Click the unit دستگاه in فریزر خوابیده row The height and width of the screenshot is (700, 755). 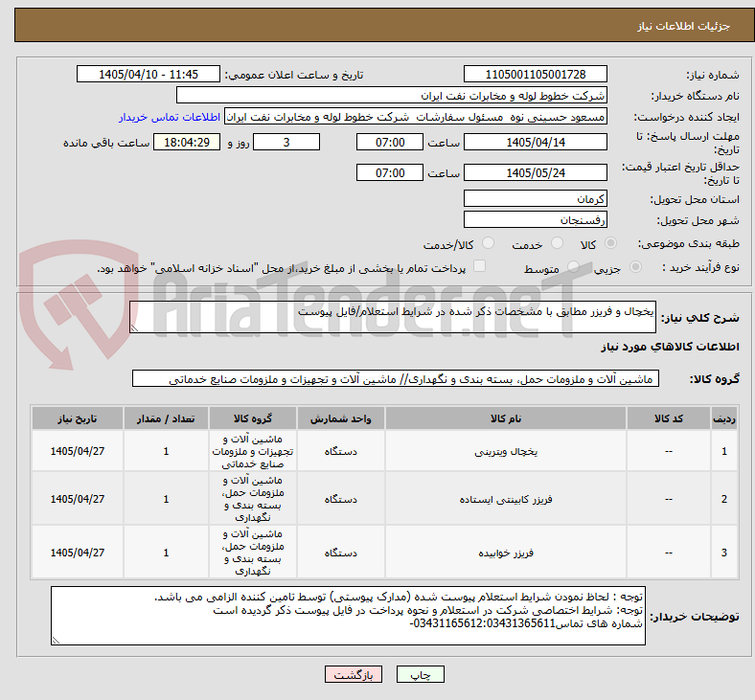341,553
